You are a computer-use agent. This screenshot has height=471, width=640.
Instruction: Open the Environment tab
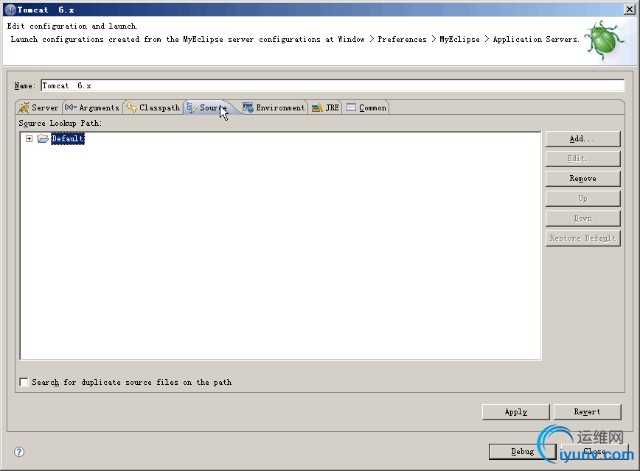pyautogui.click(x=274, y=108)
